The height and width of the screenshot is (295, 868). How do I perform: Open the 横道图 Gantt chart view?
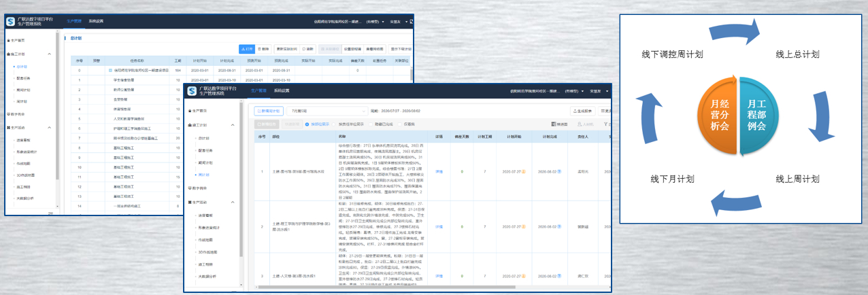[x=558, y=124]
